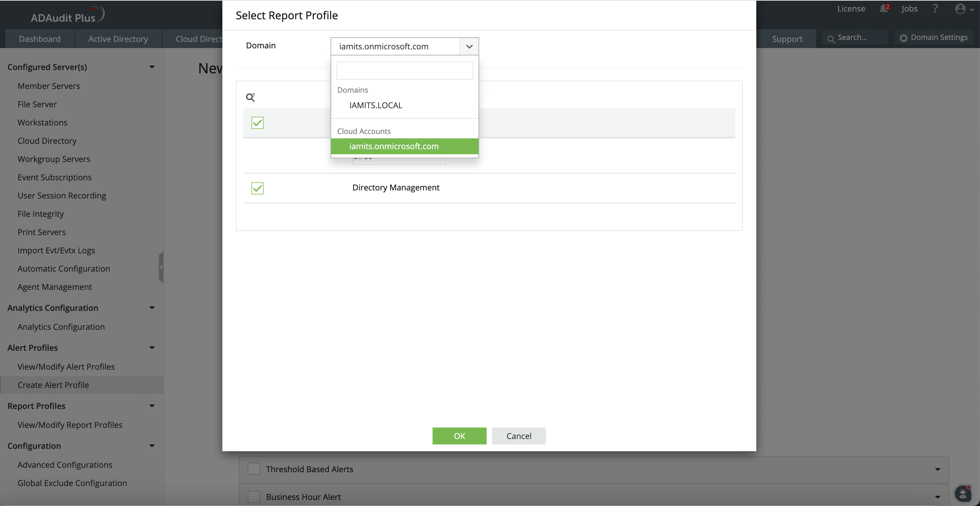Click the OK button
Viewport: 980px width, 506px height.
pyautogui.click(x=459, y=436)
